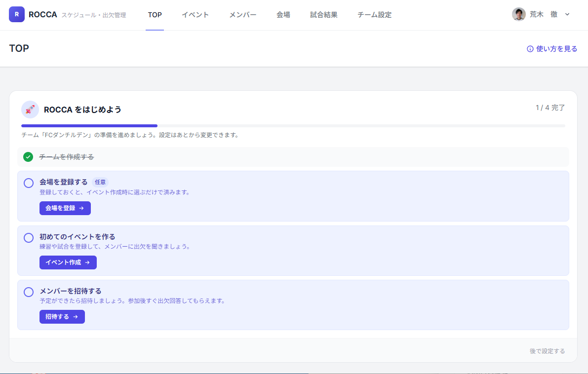Click the info icon next to 使い方を見る
This screenshot has height=374, width=588.
tap(530, 49)
